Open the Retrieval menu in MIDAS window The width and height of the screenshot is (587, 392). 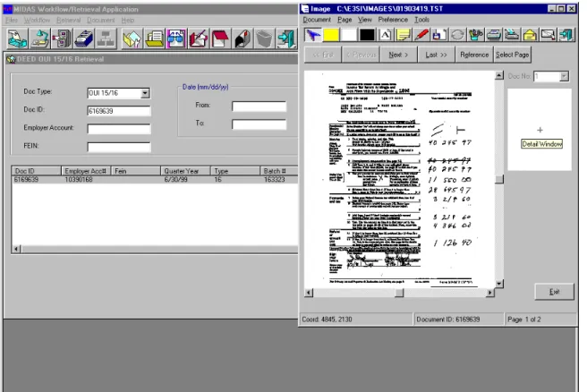tap(69, 20)
